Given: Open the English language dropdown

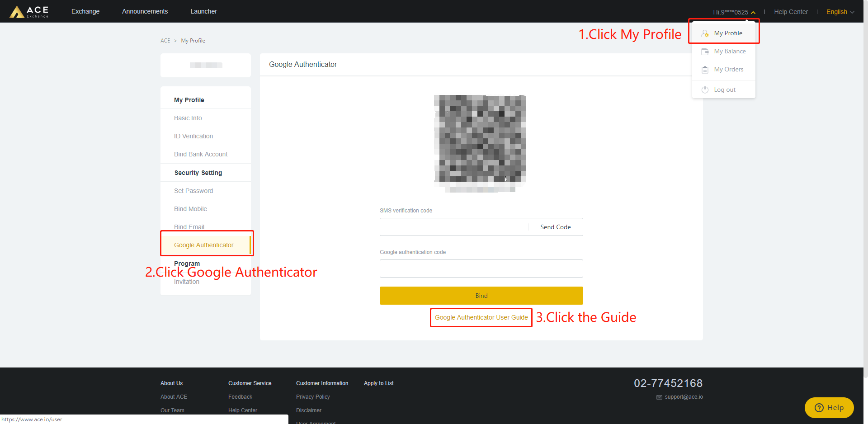Looking at the screenshot, I should click(x=840, y=12).
